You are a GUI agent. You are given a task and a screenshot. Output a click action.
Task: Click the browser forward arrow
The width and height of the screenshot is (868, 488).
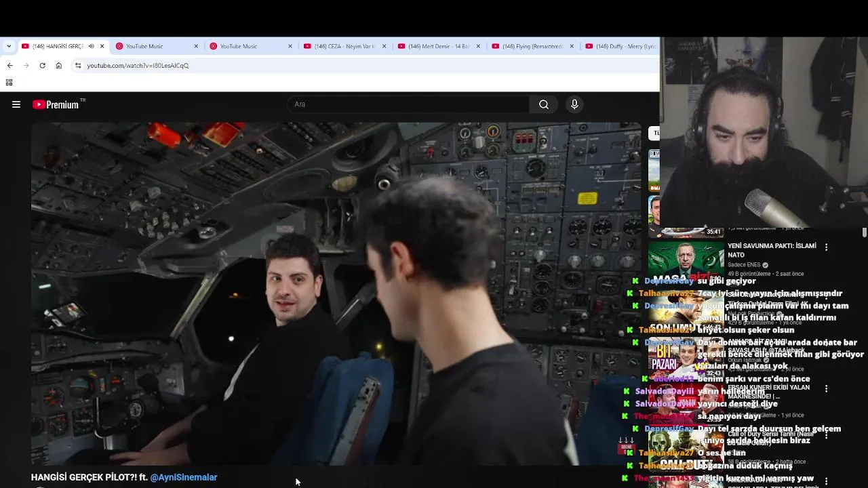(26, 66)
